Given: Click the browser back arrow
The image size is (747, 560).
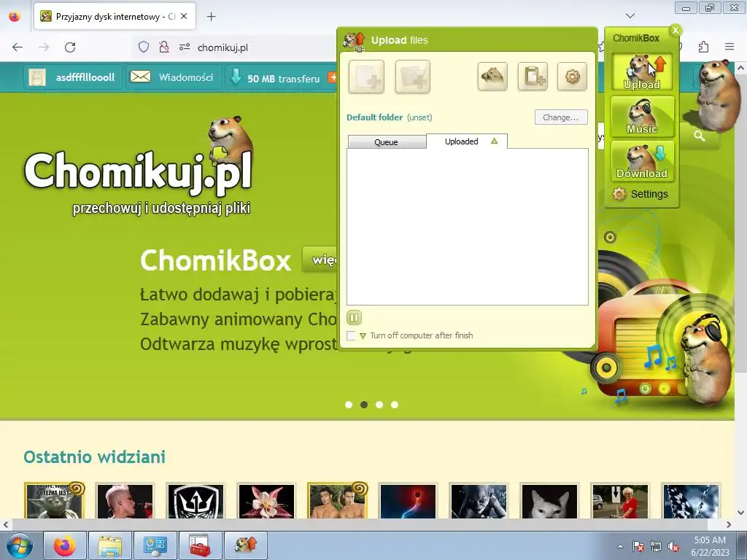Looking at the screenshot, I should [x=18, y=47].
